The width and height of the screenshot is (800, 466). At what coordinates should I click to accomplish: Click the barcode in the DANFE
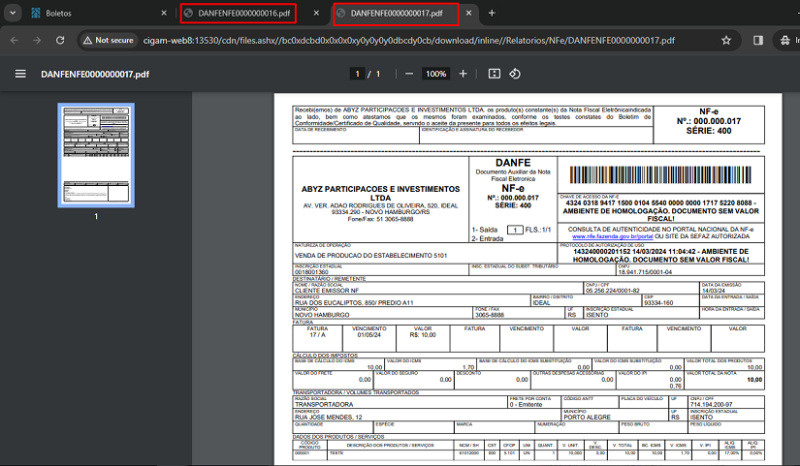(x=660, y=175)
